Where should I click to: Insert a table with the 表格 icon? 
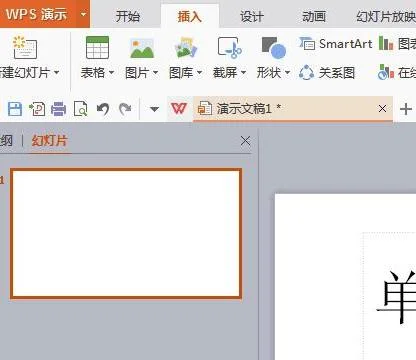click(97, 47)
